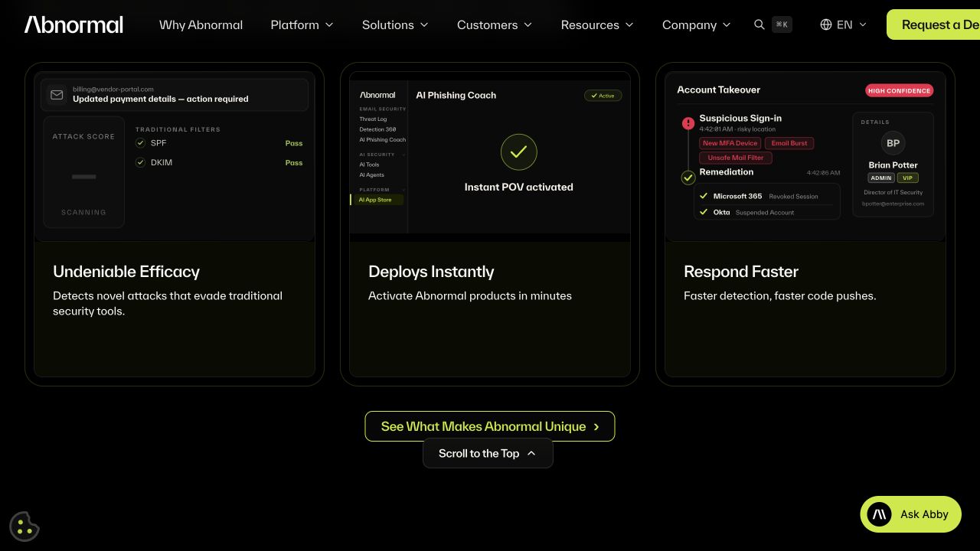
Task: Collapse the Platform sidebar section
Action: click(x=382, y=190)
